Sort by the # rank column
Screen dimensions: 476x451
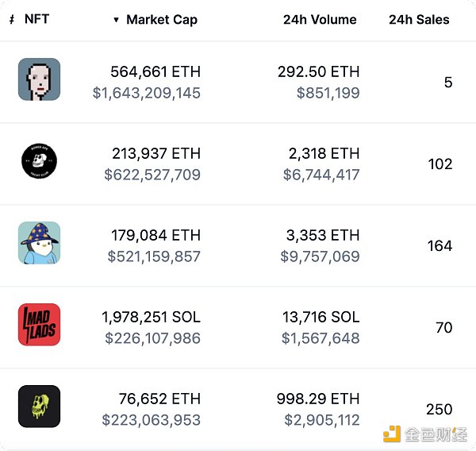coord(11,19)
